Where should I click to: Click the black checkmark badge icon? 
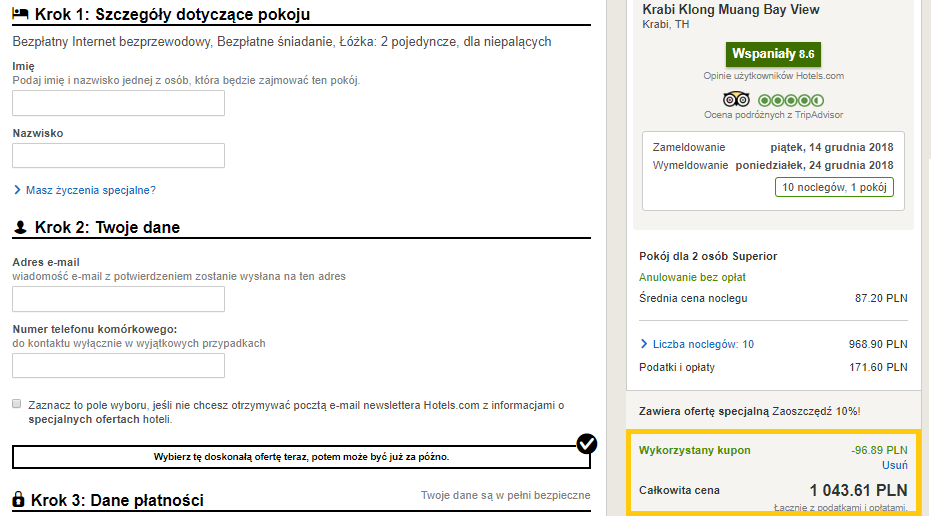[x=587, y=444]
